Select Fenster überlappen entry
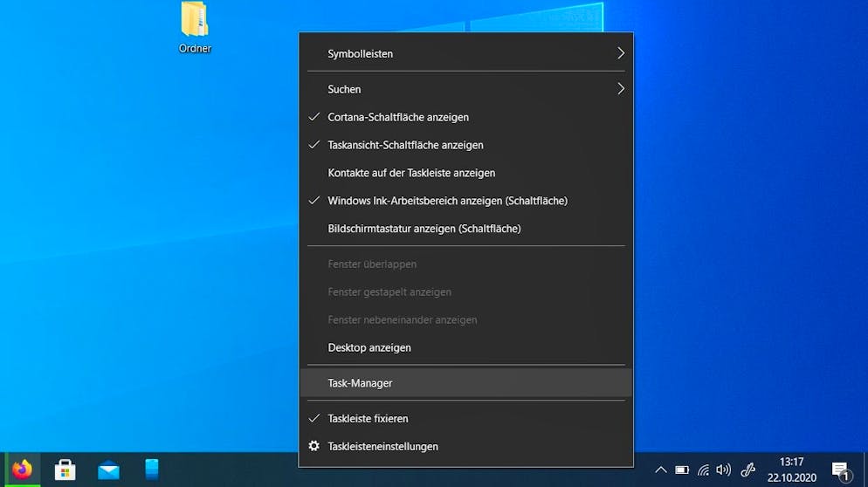868x487 pixels. click(x=466, y=264)
